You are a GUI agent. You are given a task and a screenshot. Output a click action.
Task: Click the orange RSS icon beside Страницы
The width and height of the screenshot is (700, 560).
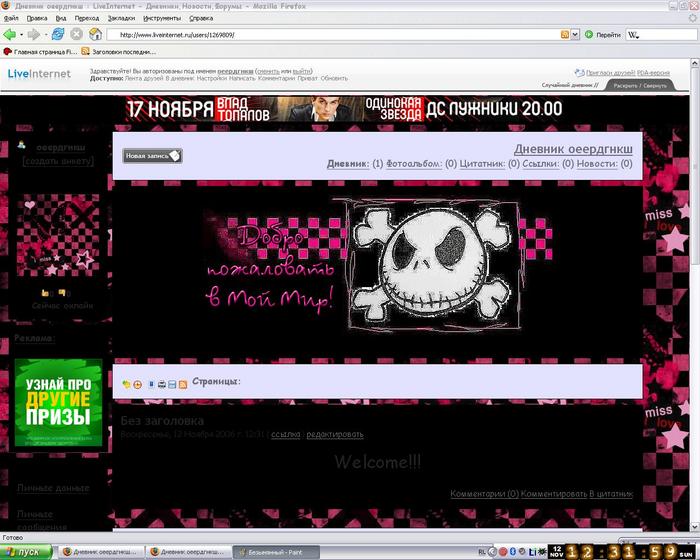[x=183, y=384]
